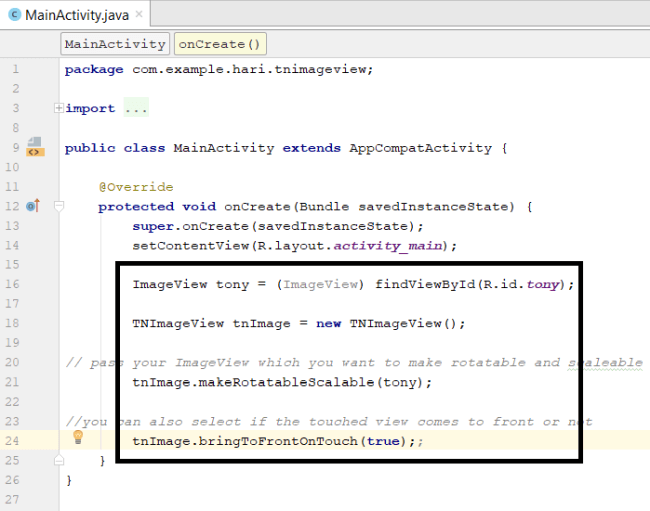Click the 'true' argument on line 24
The width and height of the screenshot is (650, 511).
(383, 441)
